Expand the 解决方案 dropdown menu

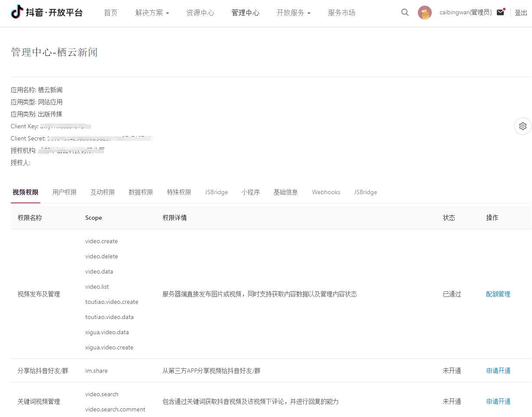pos(152,13)
